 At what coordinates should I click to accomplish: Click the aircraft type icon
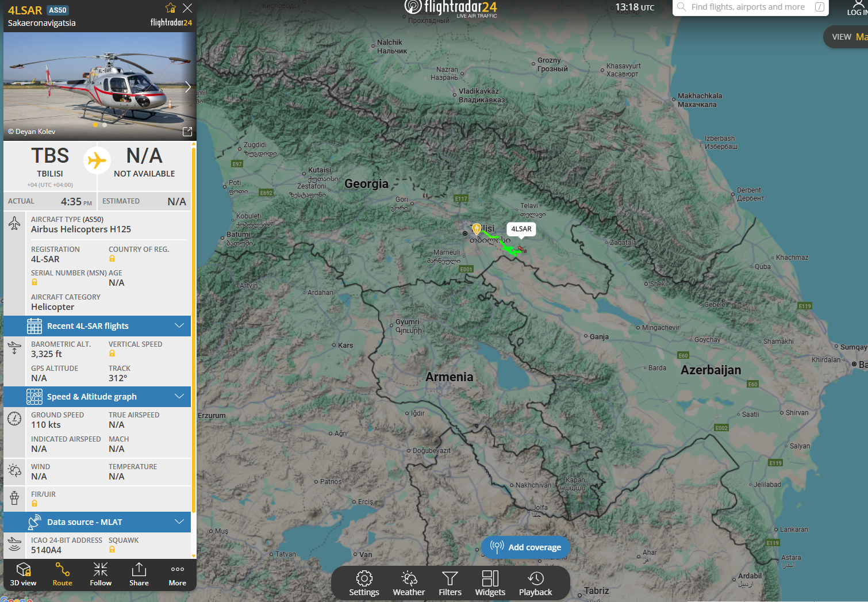coord(14,223)
